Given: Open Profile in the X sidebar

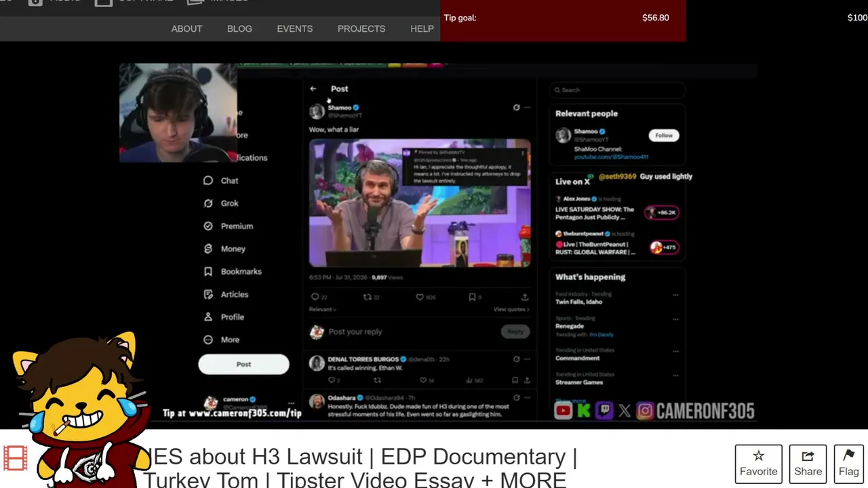Looking at the screenshot, I should [x=224, y=317].
